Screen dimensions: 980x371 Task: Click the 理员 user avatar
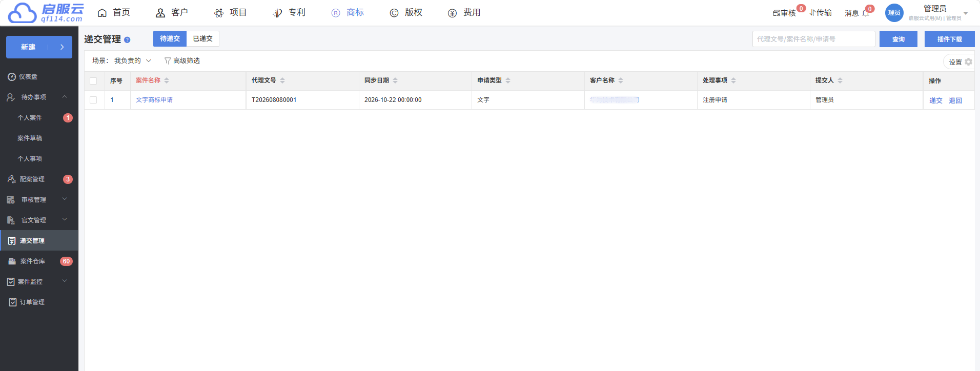[894, 13]
